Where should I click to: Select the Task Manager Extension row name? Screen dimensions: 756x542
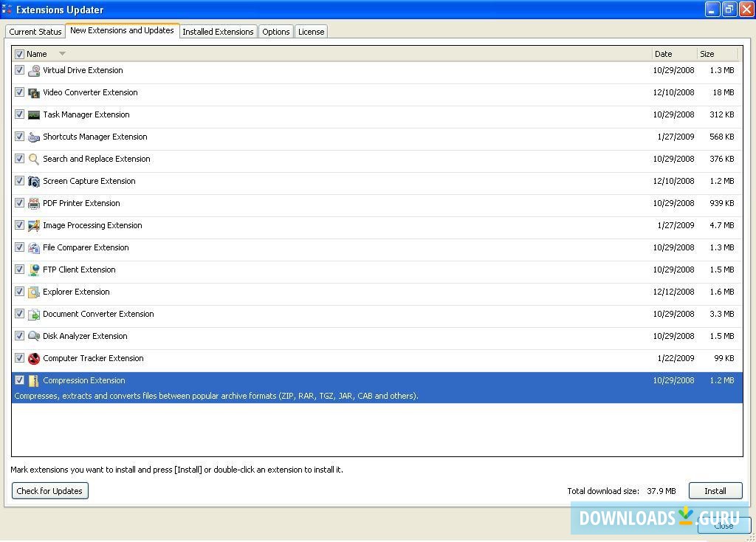(x=86, y=114)
